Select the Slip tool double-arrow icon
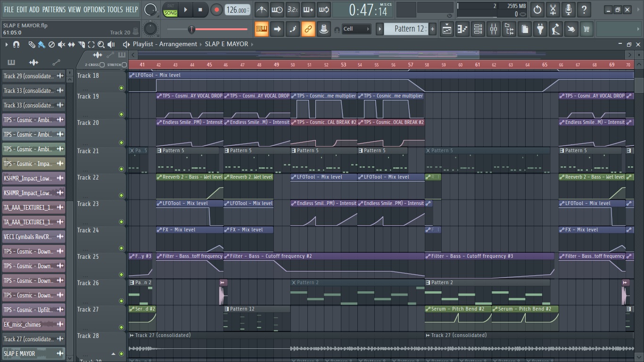 click(72, 44)
